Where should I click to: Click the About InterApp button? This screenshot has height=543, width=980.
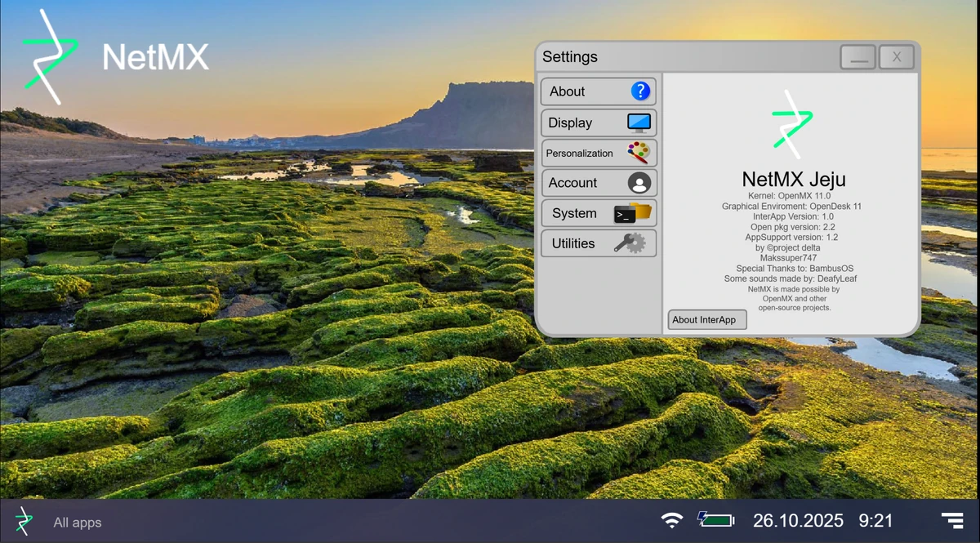[x=706, y=319]
